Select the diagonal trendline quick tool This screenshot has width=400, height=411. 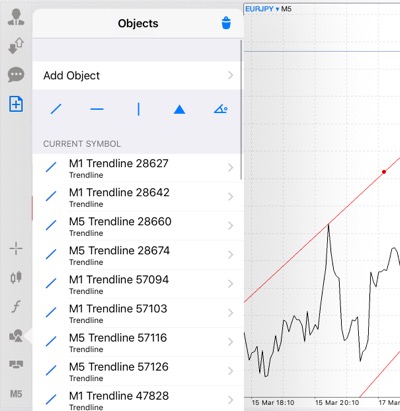tap(56, 109)
